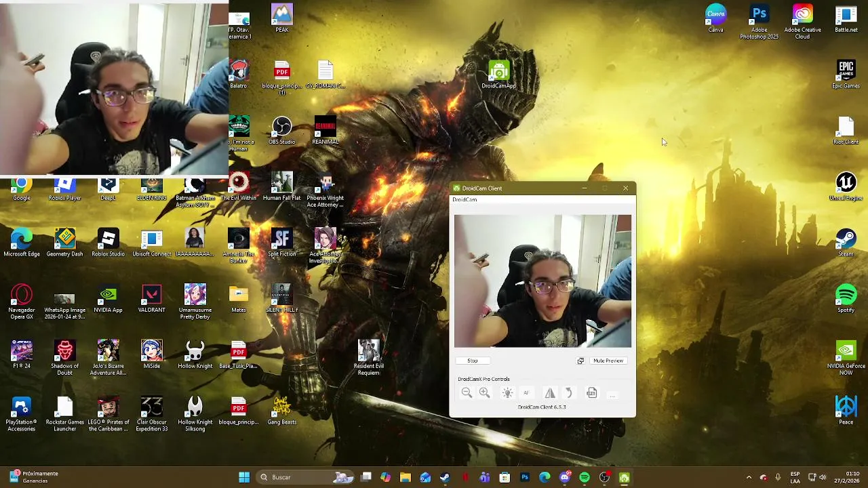Open the PEAK desktop shortcut
Screen dimensions: 868x488
point(282,18)
